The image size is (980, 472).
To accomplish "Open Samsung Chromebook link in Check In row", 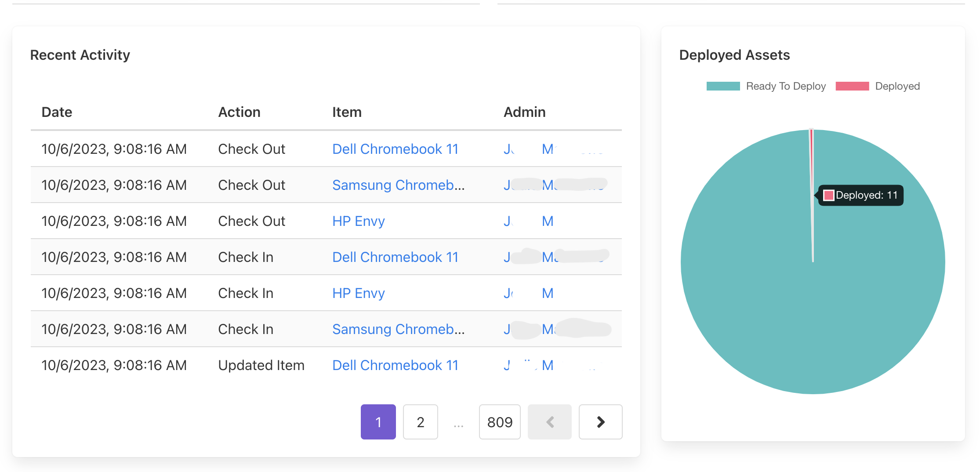I will click(398, 329).
